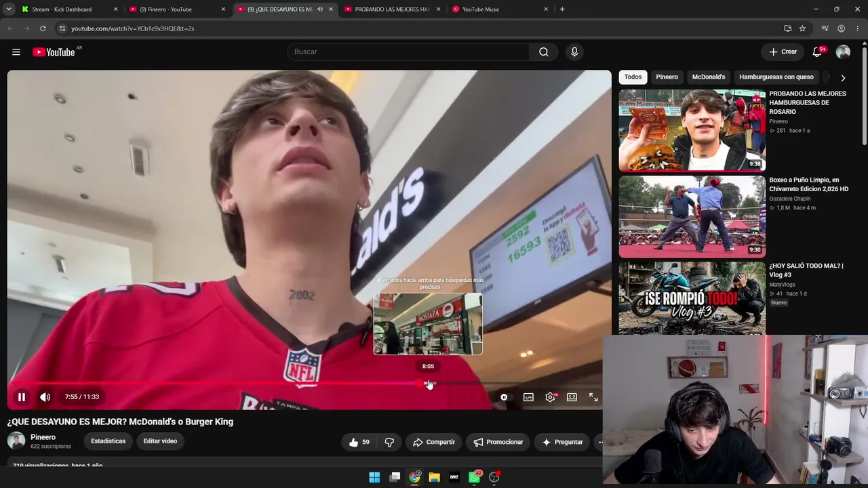Click the Editar video button
This screenshot has height=488, width=868.
point(160,441)
